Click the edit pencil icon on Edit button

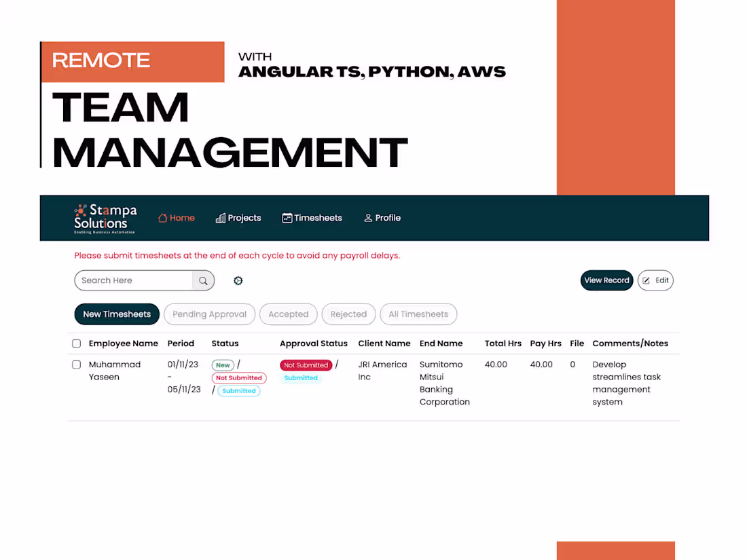point(645,280)
